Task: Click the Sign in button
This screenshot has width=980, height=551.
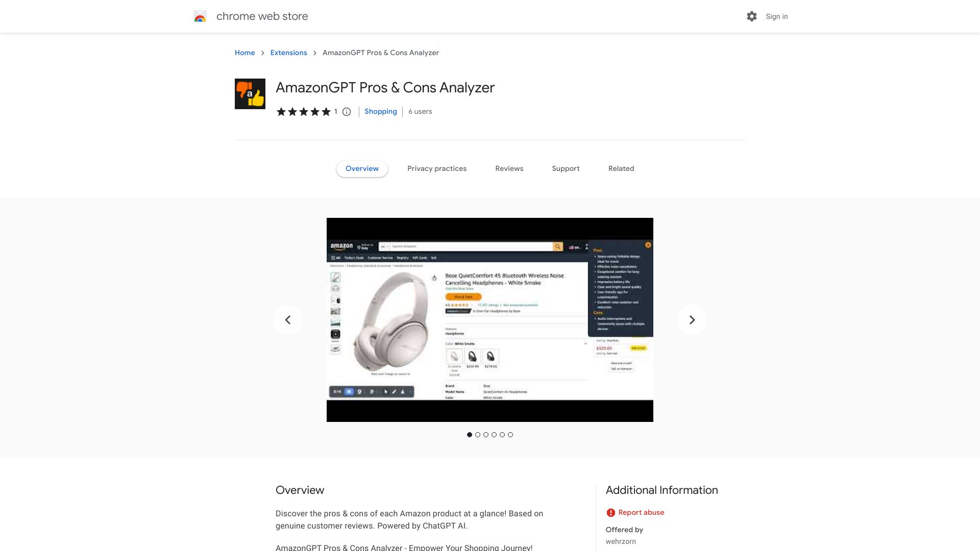Action: click(x=777, y=16)
